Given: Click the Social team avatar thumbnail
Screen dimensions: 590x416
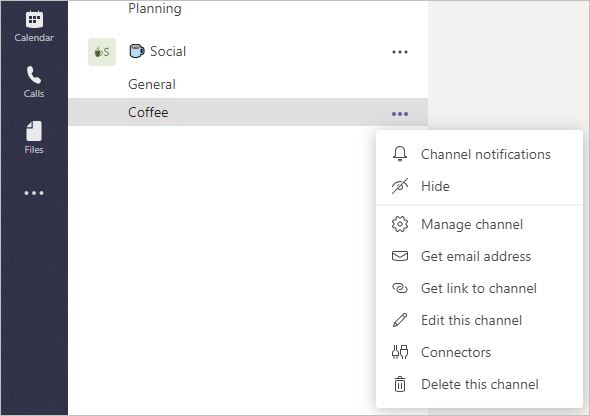Looking at the screenshot, I should pos(102,52).
